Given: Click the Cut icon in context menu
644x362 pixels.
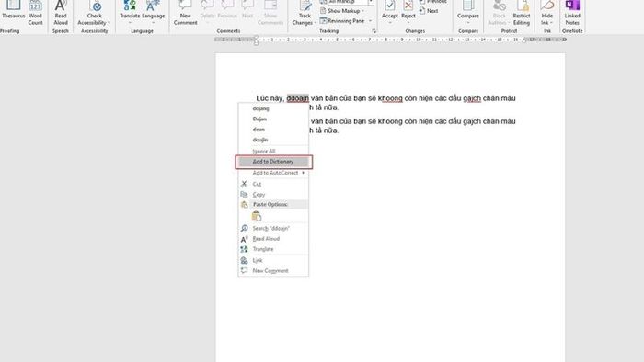Looking at the screenshot, I should (x=244, y=184).
